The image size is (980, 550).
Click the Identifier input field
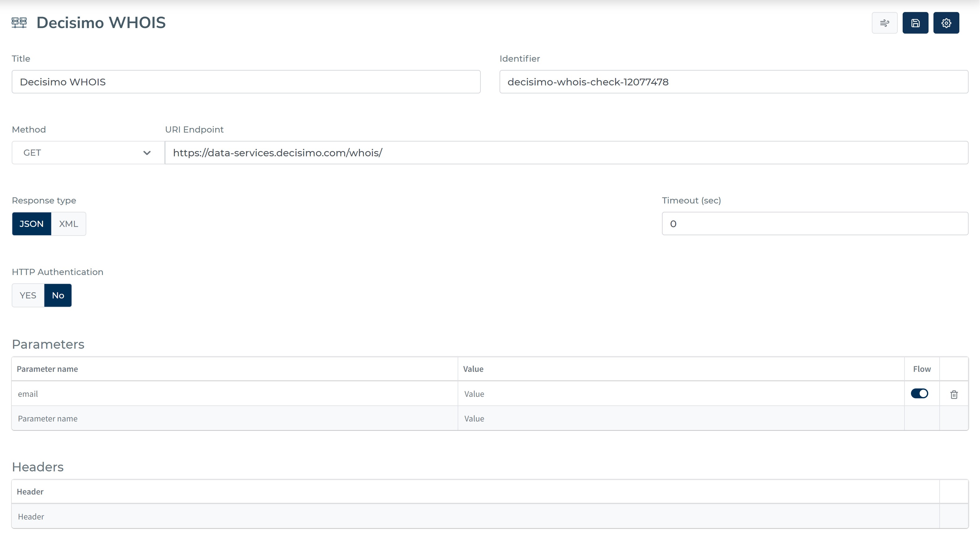pos(734,82)
